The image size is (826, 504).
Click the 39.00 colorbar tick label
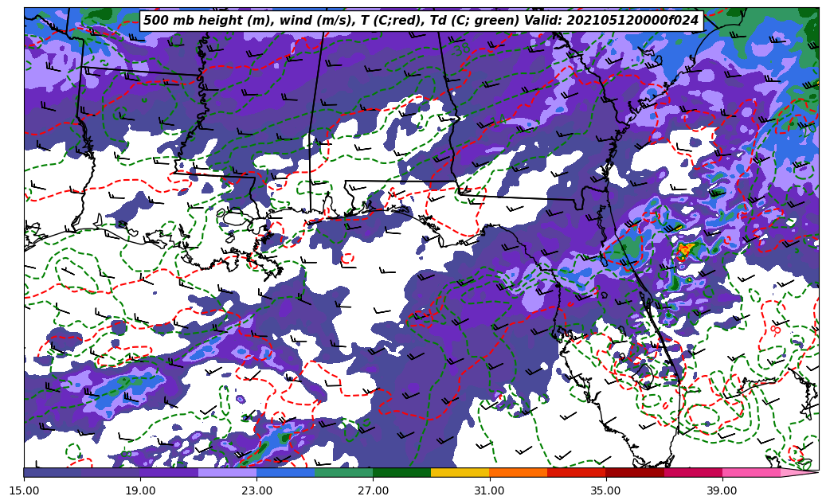[x=722, y=490]
